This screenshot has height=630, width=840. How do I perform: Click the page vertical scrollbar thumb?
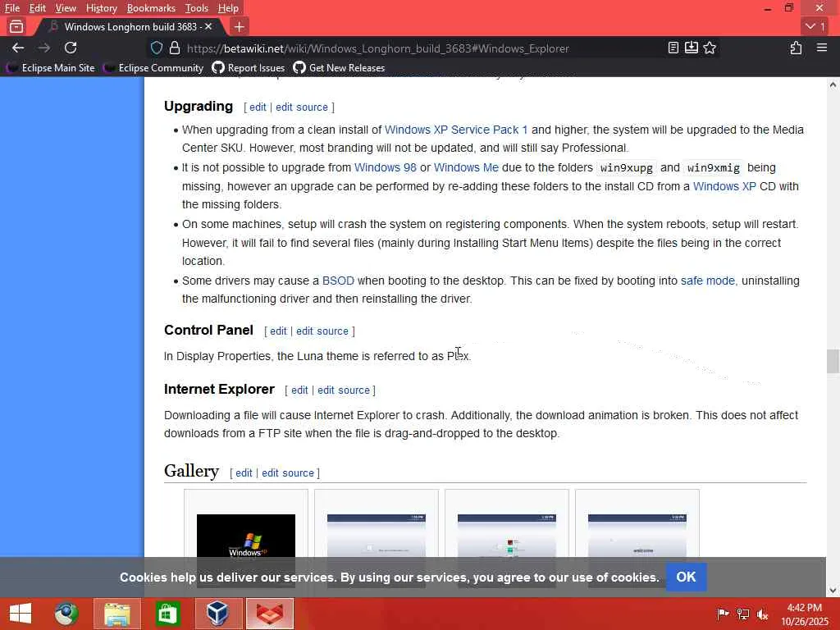tap(833, 361)
